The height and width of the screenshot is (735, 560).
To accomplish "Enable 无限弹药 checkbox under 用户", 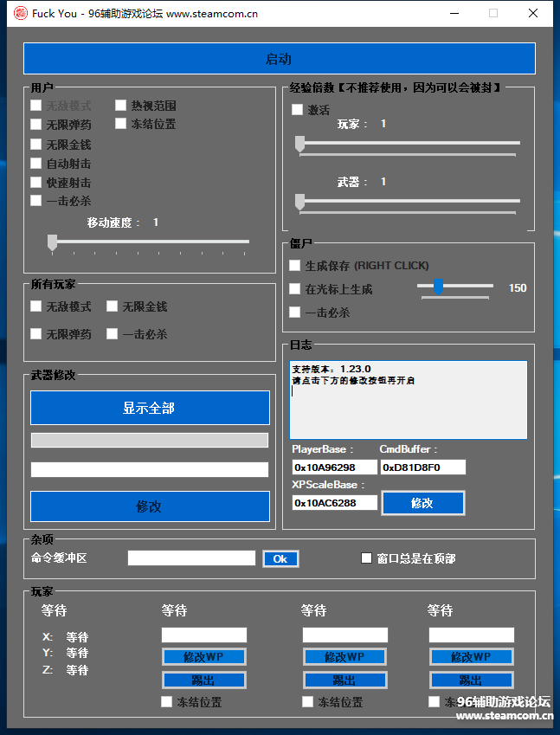I will point(36,124).
